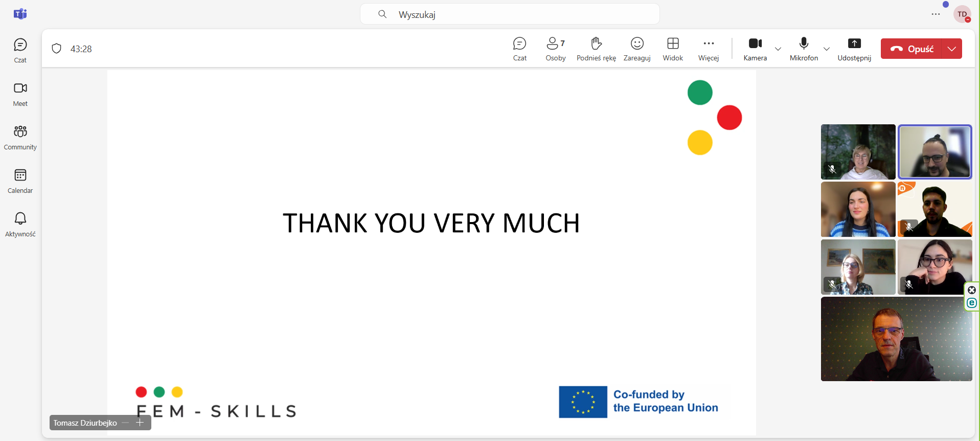
Task: Go to Community in left sidebar
Action: click(x=20, y=137)
